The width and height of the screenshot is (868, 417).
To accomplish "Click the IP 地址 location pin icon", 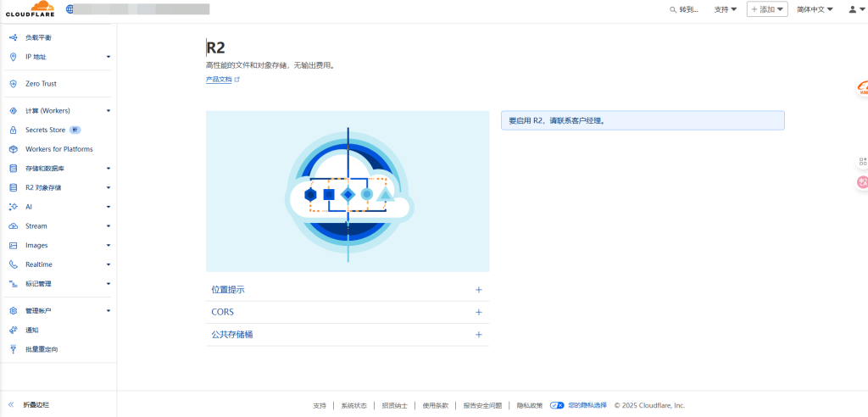I will click(x=14, y=57).
